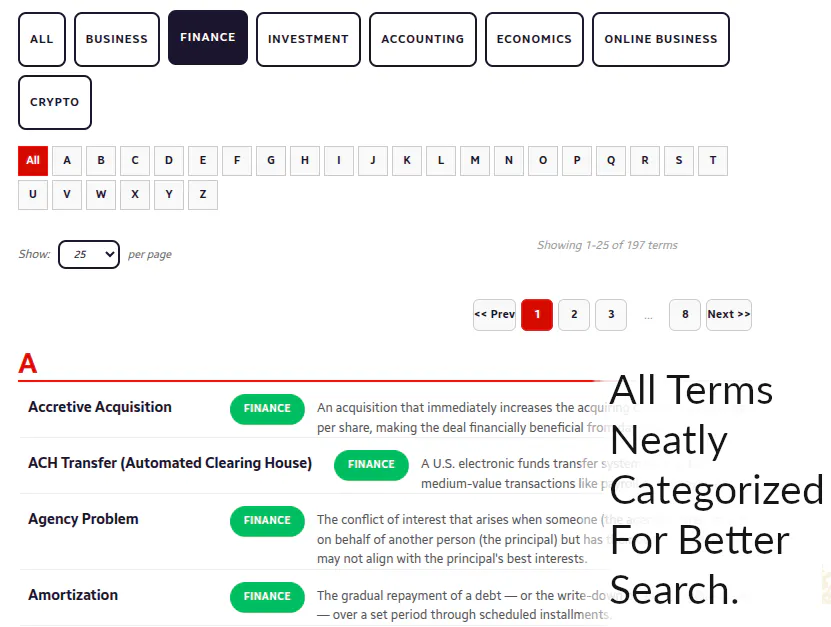Click the 'Showing 1-25 of 197 terms' text
The height and width of the screenshot is (627, 831).
[607, 245]
